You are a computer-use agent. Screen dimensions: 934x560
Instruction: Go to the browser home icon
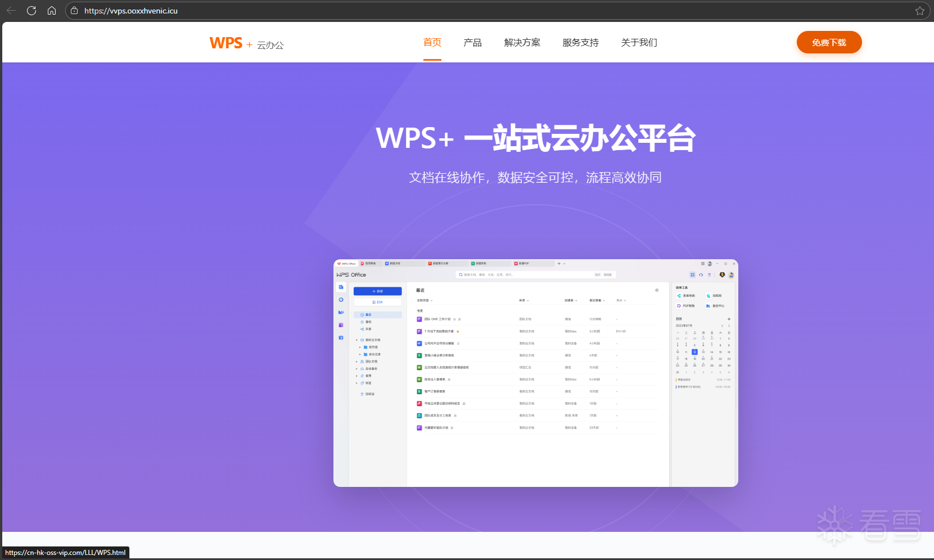(52, 11)
